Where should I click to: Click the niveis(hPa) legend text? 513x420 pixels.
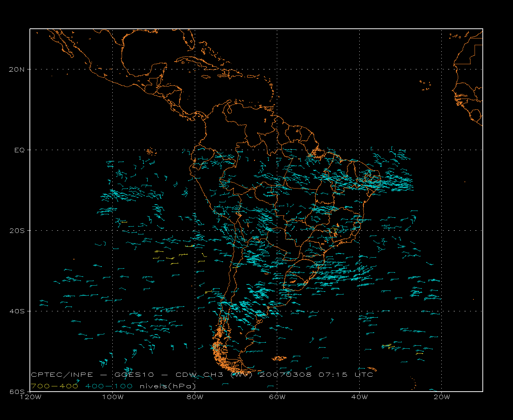168,386
